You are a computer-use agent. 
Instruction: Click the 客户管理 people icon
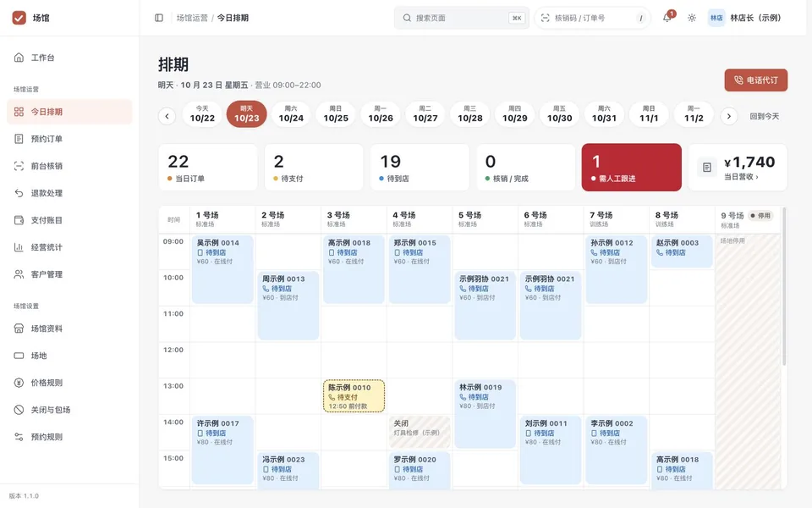pyautogui.click(x=19, y=274)
